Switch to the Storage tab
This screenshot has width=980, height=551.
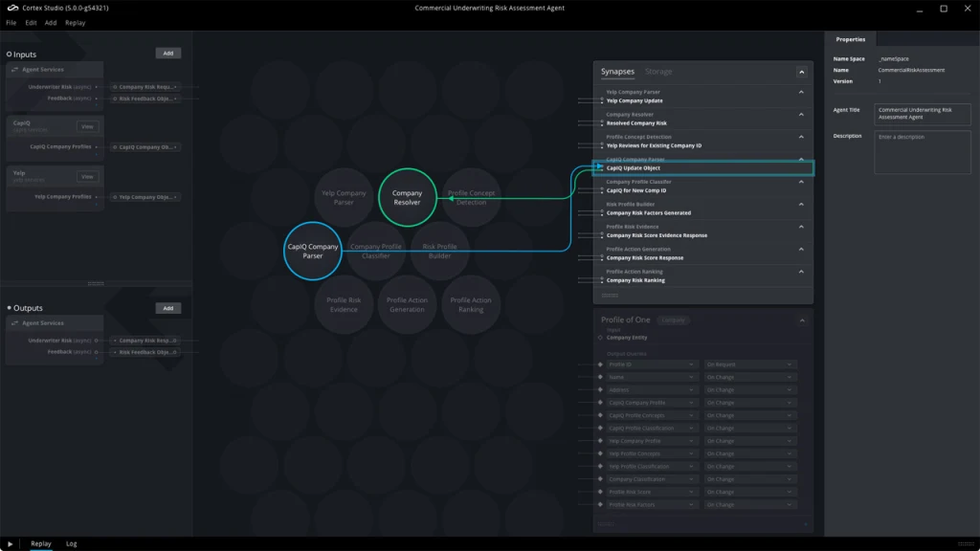[x=659, y=71]
